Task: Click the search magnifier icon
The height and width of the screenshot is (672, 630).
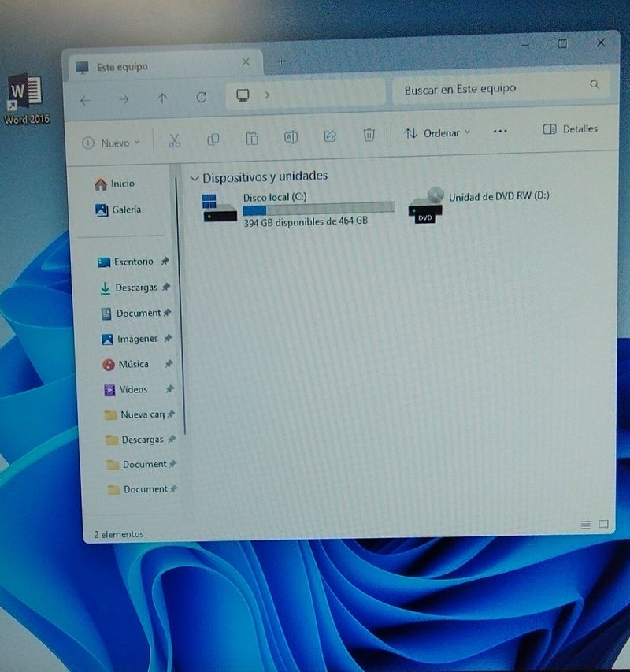Action: 595,84
